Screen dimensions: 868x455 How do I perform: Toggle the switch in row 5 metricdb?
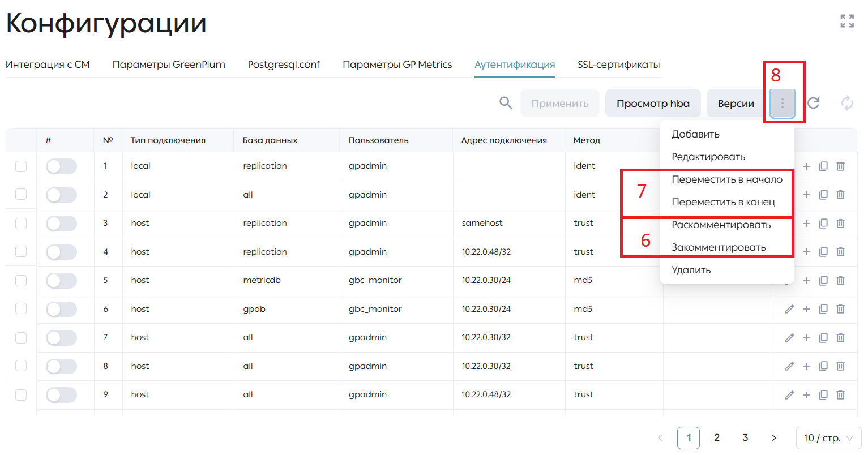[x=61, y=281]
